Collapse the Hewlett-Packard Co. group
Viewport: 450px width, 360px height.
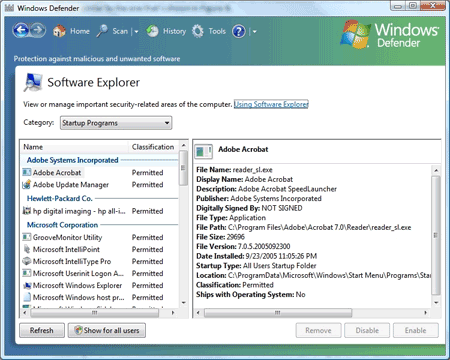click(x=59, y=198)
